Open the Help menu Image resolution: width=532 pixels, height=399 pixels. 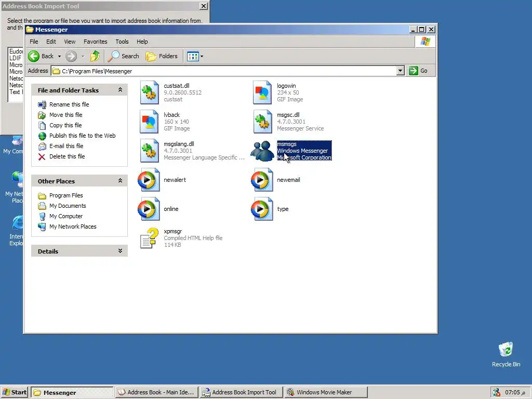tap(142, 42)
